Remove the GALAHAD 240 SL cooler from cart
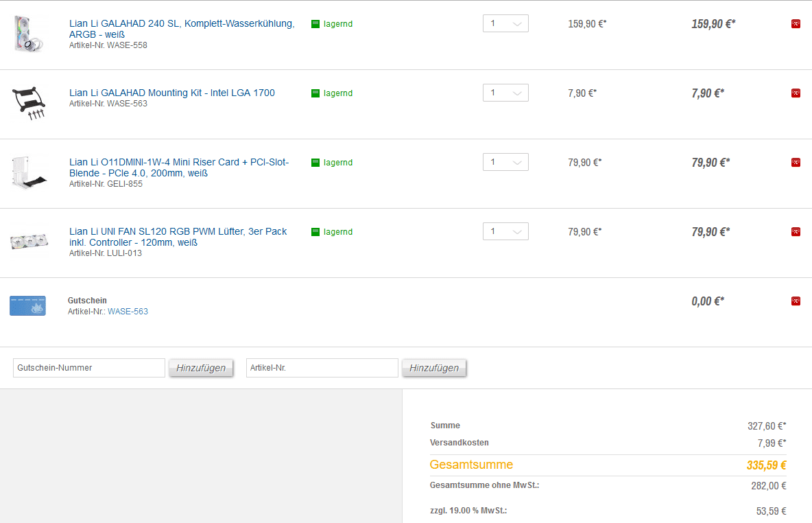 pos(796,24)
